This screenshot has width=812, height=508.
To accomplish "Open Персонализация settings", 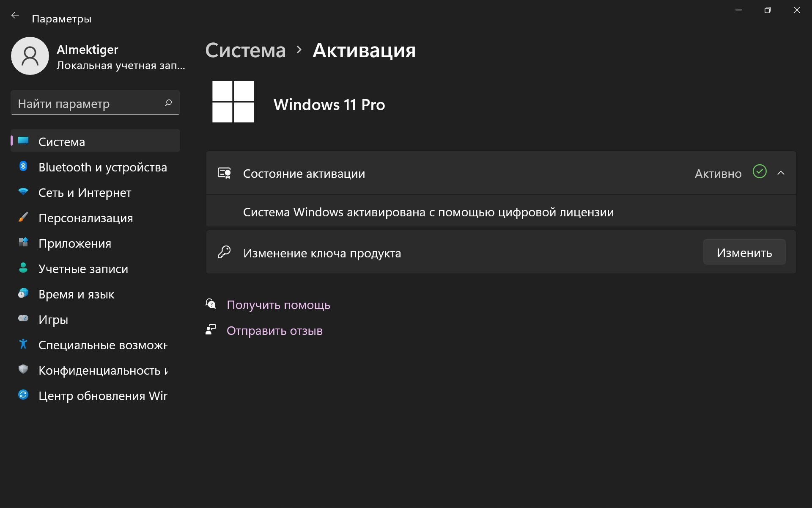I will pyautogui.click(x=95, y=218).
